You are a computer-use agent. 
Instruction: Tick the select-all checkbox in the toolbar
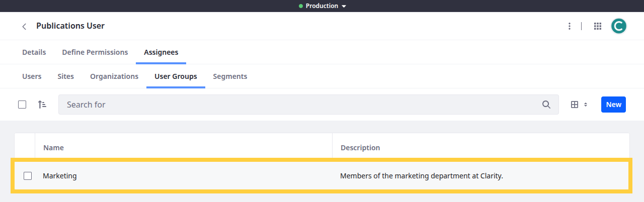click(22, 105)
